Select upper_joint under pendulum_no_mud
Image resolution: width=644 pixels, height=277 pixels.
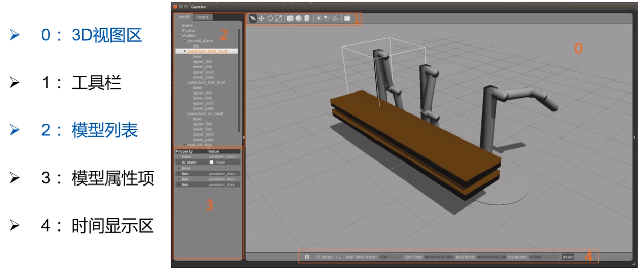[203, 134]
